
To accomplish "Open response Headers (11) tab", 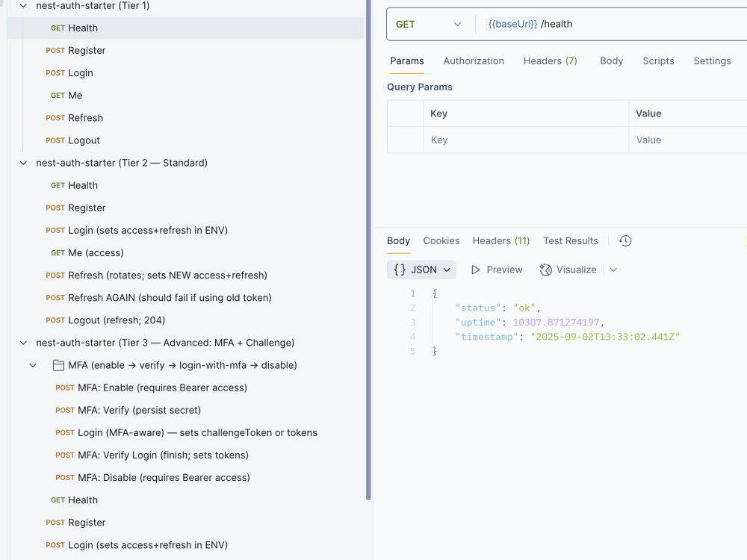I will (x=501, y=241).
